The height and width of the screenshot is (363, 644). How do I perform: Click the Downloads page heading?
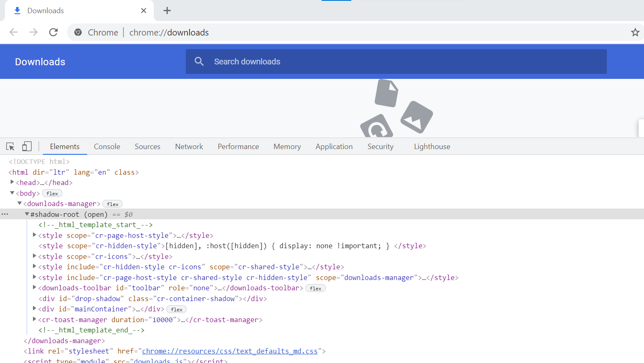[40, 62]
